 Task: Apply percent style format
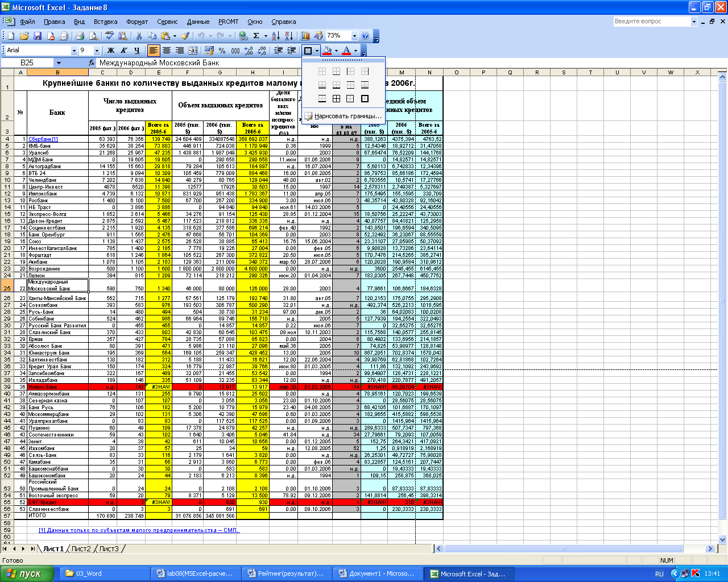pyautogui.click(x=222, y=51)
